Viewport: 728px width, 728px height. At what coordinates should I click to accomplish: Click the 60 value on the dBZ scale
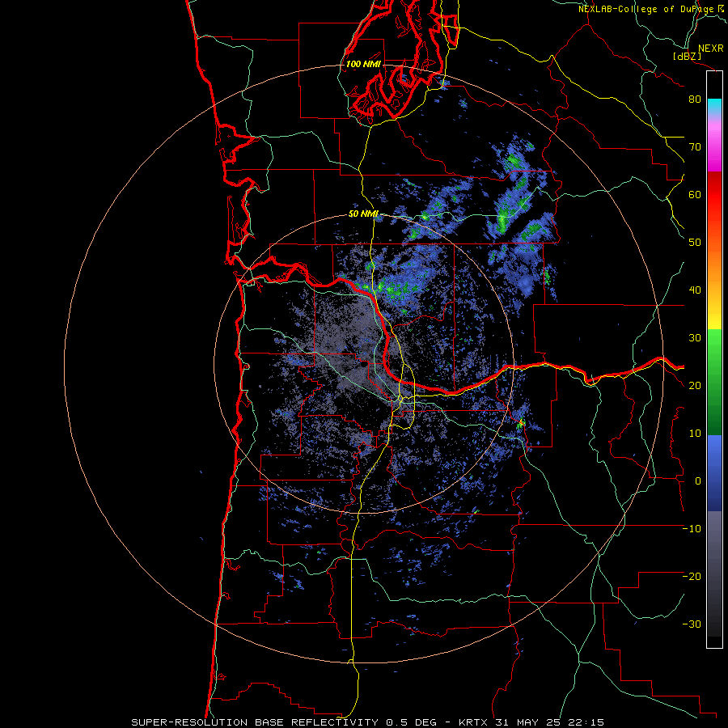coord(695,195)
